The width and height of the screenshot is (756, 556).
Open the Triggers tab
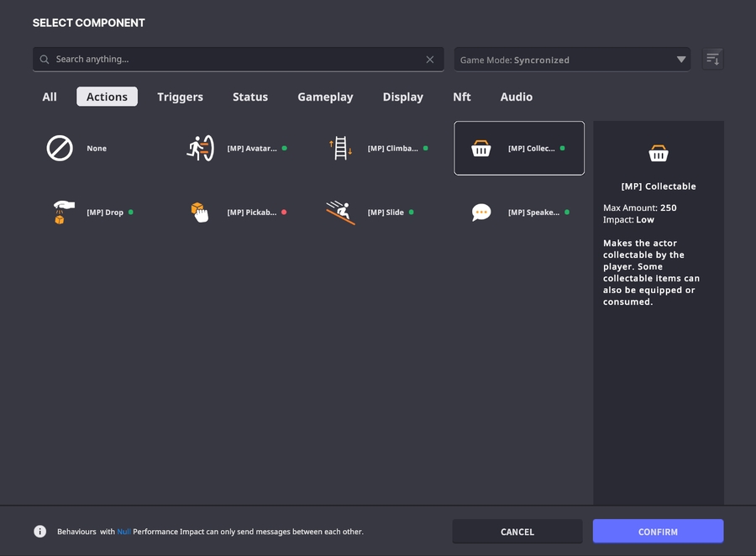(180, 97)
